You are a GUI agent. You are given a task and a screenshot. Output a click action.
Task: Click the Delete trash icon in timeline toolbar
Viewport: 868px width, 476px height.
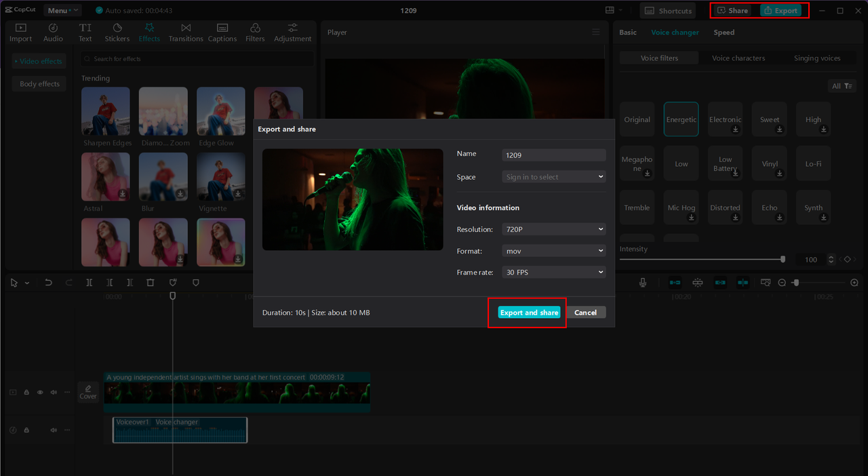pos(151,283)
